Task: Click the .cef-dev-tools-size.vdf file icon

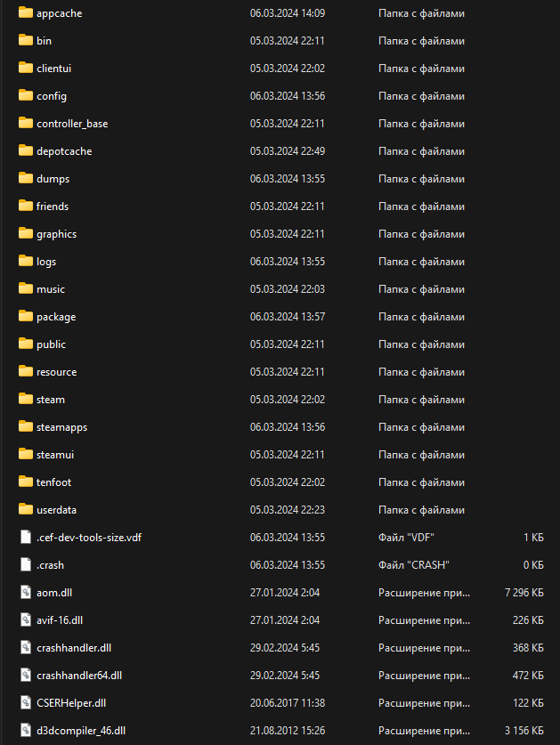Action: click(26, 537)
